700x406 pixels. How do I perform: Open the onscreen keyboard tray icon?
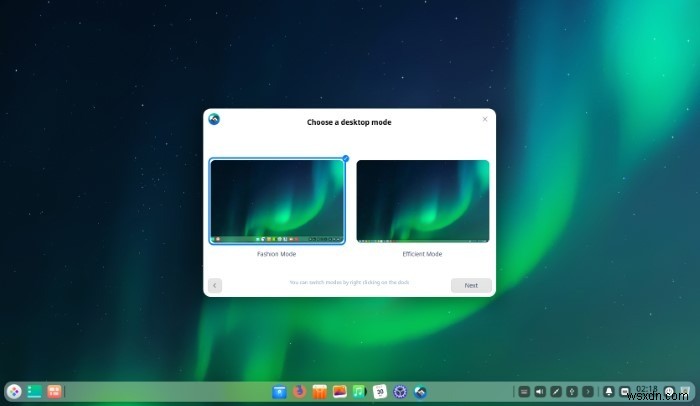tap(524, 392)
